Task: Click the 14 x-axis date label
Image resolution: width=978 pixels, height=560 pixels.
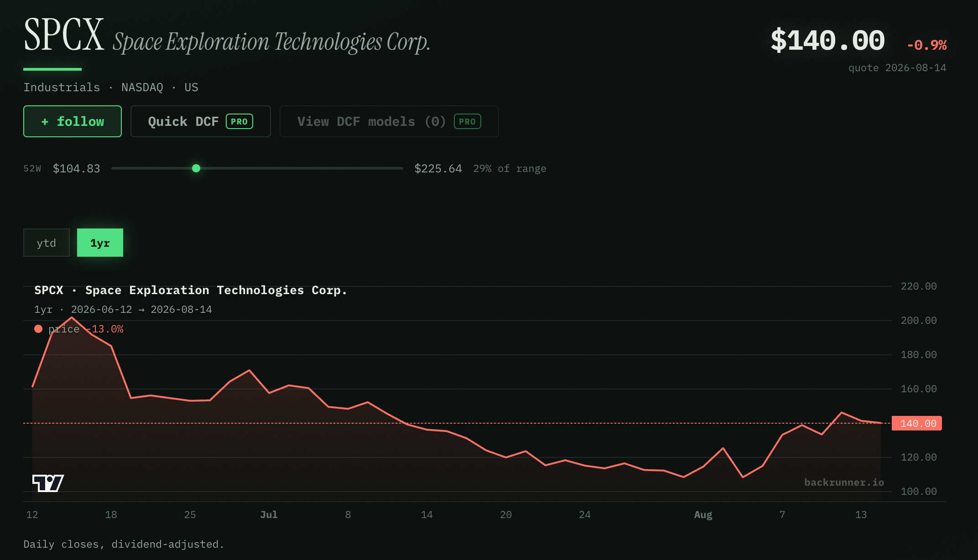Action: (427, 515)
